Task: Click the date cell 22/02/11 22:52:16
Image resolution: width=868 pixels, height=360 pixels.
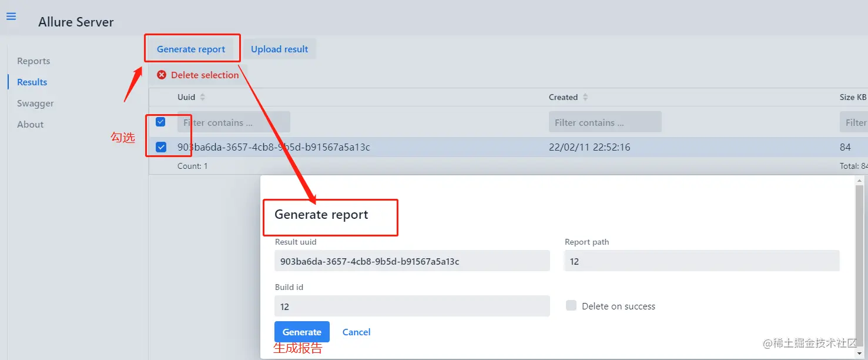Action: click(x=589, y=147)
